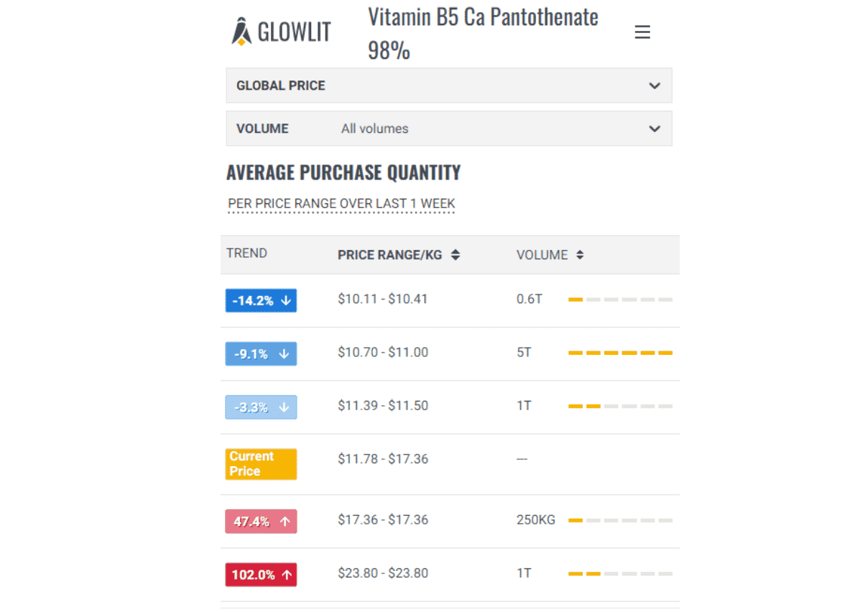This screenshot has width=868, height=612.
Task: Click the -3.3% down trend badge
Action: tap(261, 407)
